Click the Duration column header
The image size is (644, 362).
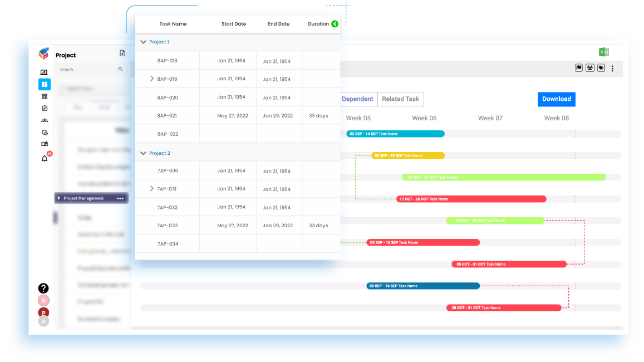[318, 24]
